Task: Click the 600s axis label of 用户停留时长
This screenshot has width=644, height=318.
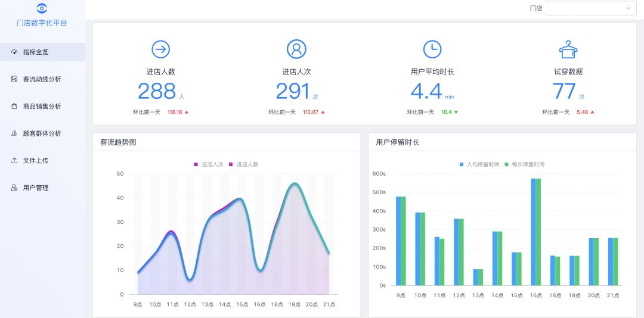Action: tap(379, 174)
